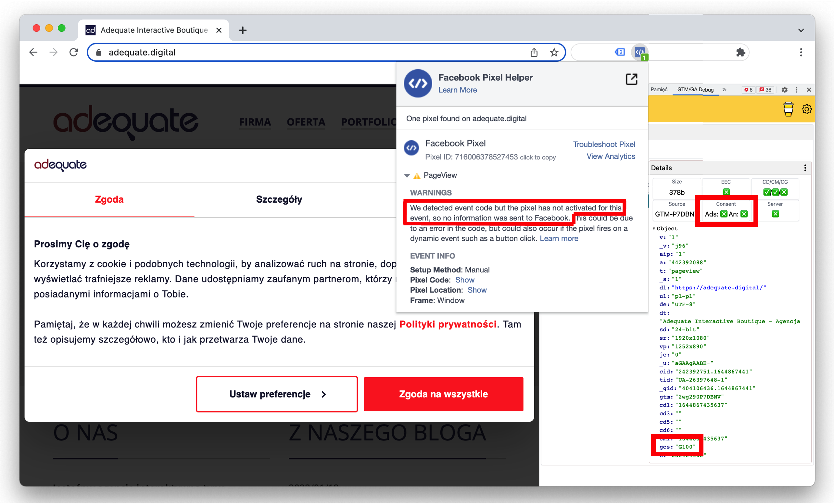
Task: Select the tid value "UA-26397648-1"
Action: [x=701, y=381]
